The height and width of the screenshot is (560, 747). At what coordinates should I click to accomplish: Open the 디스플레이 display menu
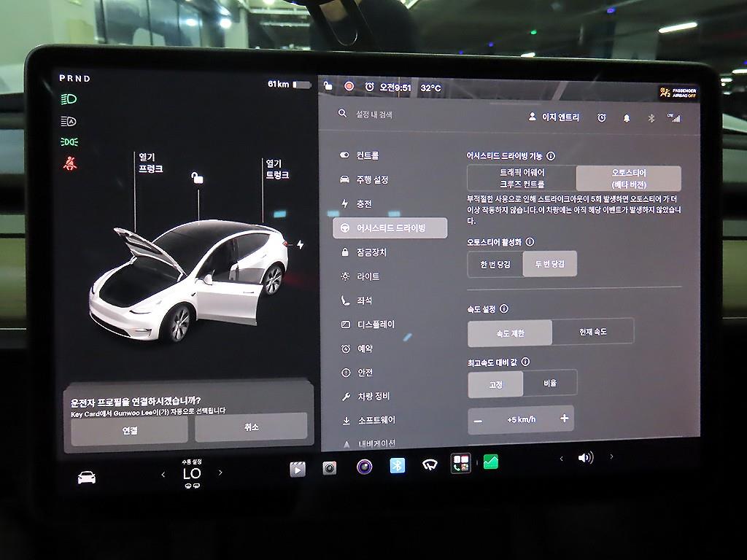(x=368, y=324)
